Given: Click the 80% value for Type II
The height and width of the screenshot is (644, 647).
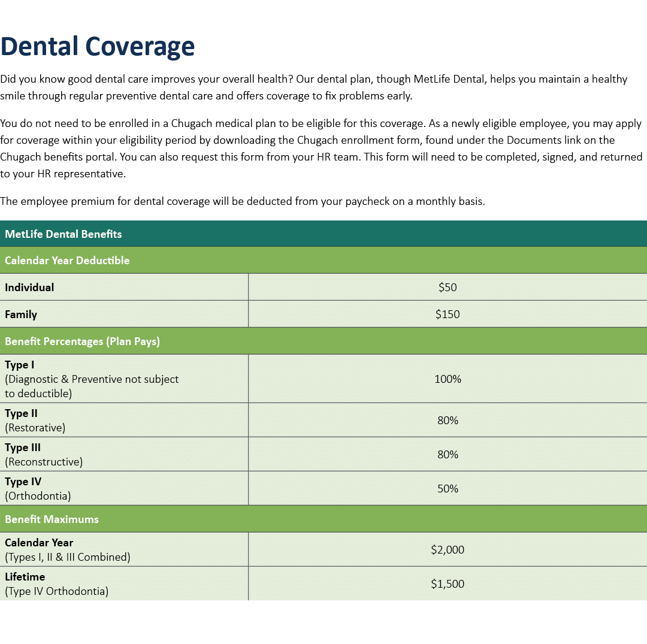Looking at the screenshot, I should (448, 420).
